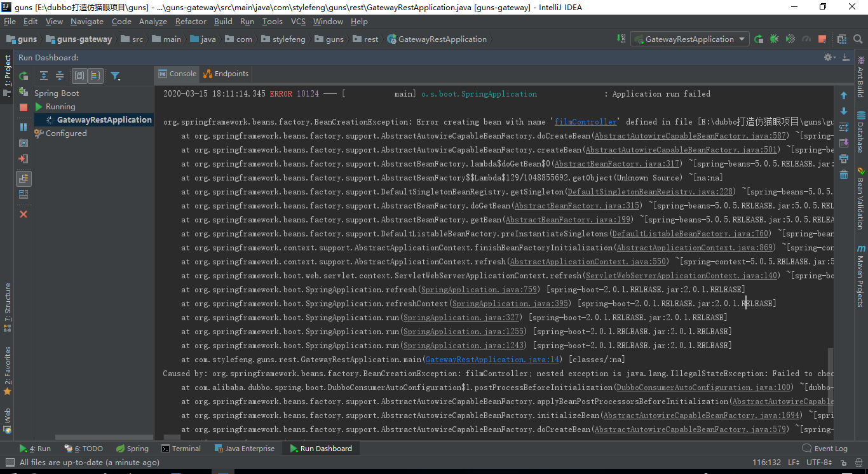Click the filmController link in error
This screenshot has height=474, width=868.
[585, 122]
